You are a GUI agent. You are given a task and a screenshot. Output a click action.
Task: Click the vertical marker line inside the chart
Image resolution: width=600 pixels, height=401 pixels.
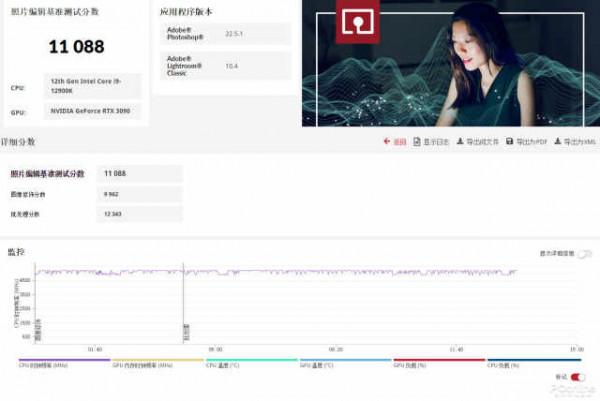184,302
